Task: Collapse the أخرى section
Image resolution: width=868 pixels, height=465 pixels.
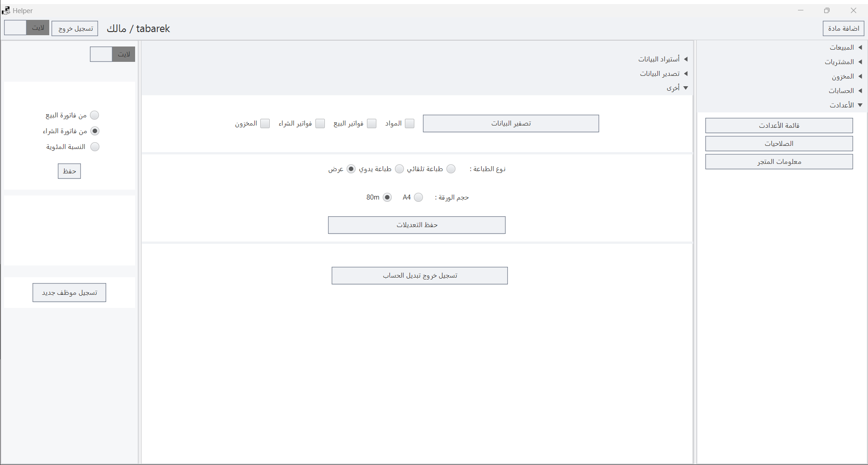Action: (x=685, y=88)
